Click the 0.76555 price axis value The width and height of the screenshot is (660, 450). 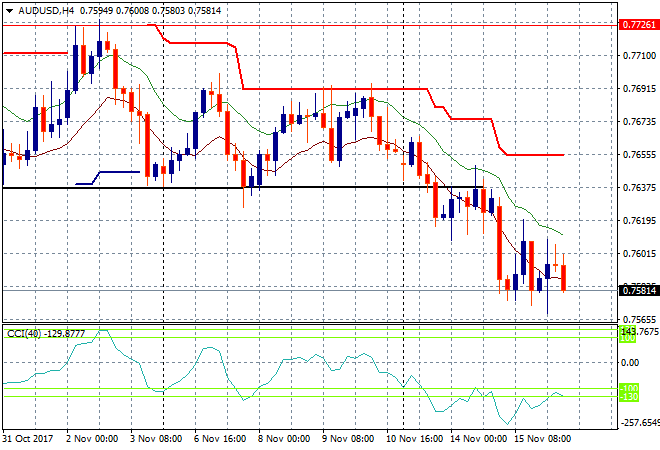639,155
